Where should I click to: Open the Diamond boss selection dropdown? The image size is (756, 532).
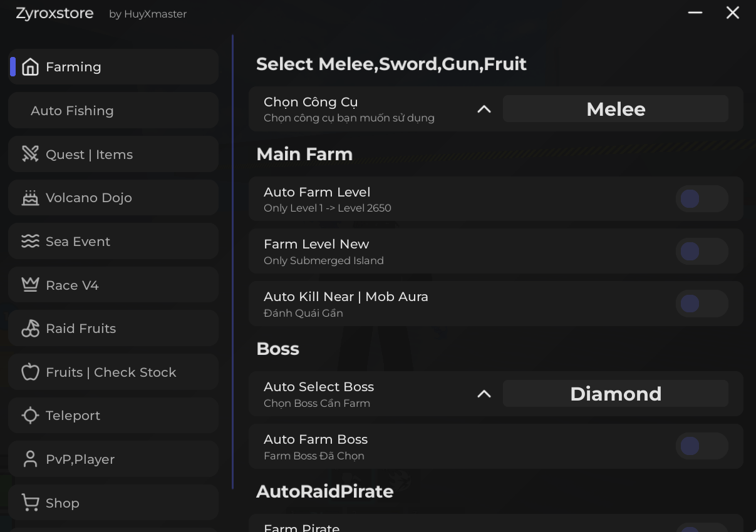tap(615, 394)
